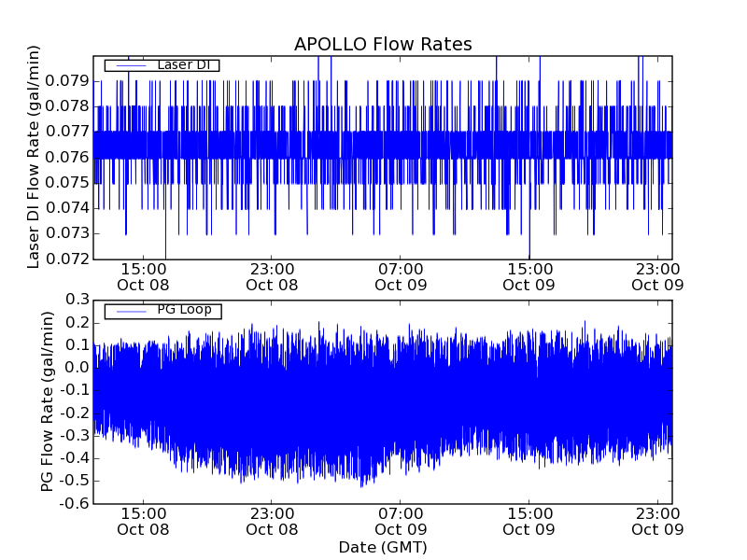Select the 0.079 y-axis tick value
Image resolution: width=747 pixels, height=560 pixels.
click(67, 81)
